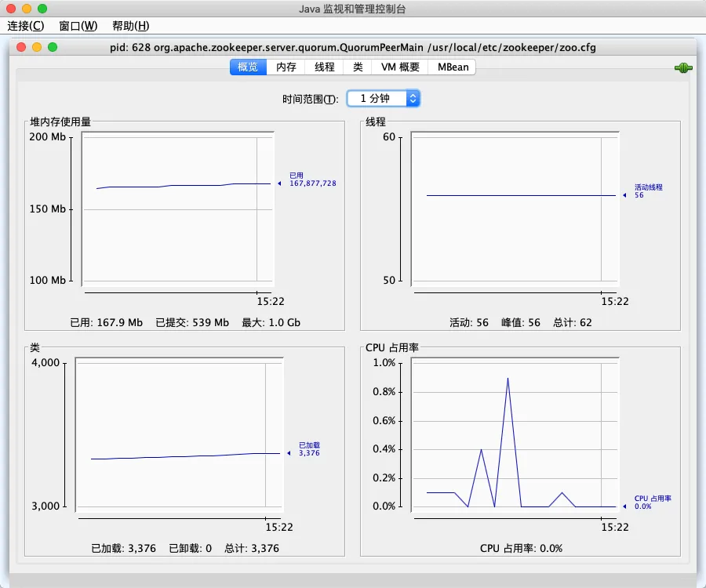Click the 已用: 167.9 Mb text

106,322
